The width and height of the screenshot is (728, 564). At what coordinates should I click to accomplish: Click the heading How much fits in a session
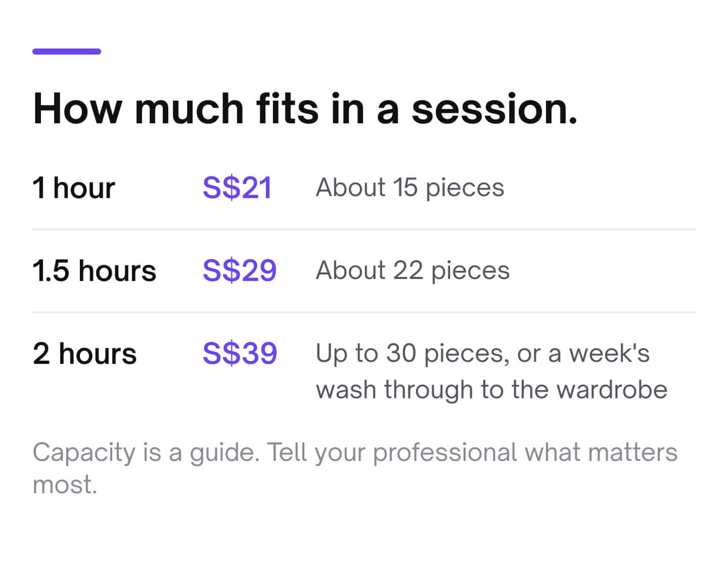click(305, 109)
